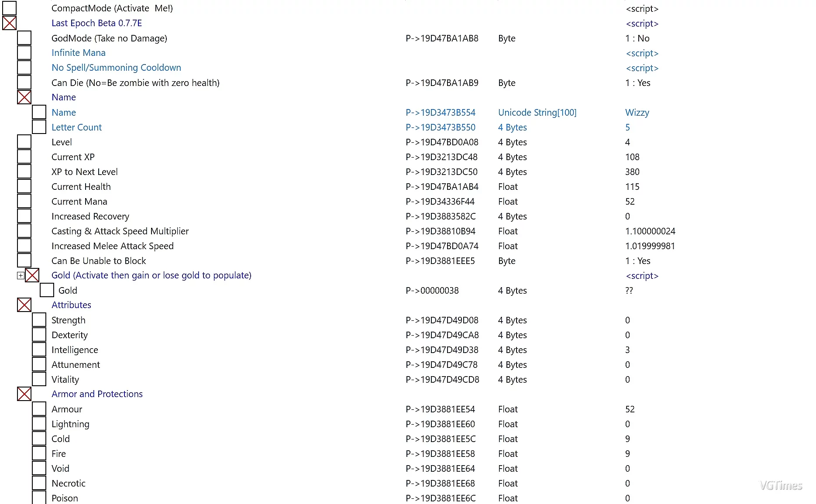Toggle the Can Die checkbox
Image resolution: width=816 pixels, height=504 pixels.
24,82
